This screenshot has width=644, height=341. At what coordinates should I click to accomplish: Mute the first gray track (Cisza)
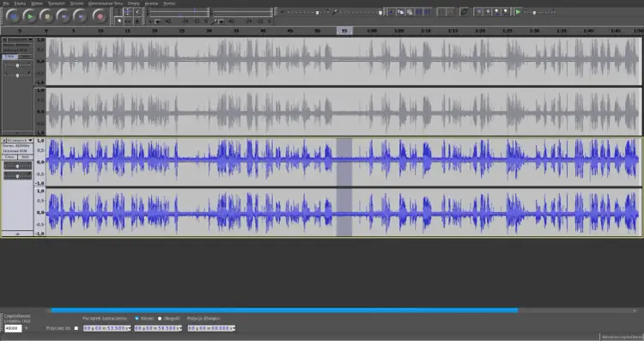9,57
